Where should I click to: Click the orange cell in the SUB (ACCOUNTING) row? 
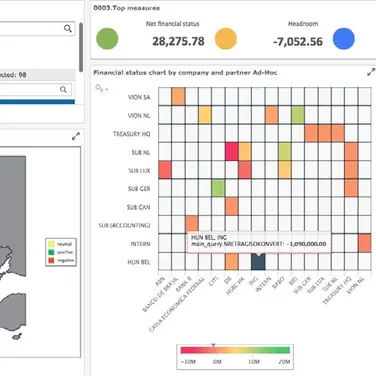(x=192, y=224)
